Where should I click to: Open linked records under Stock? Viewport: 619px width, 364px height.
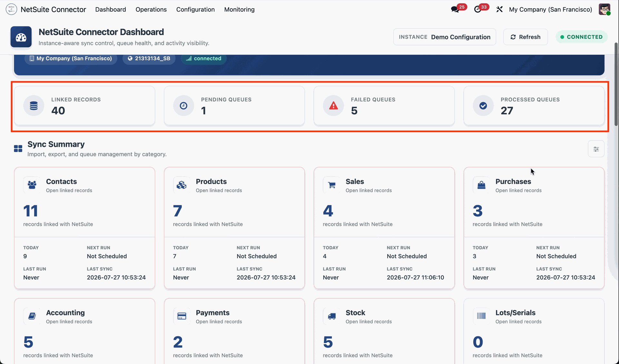point(369,321)
